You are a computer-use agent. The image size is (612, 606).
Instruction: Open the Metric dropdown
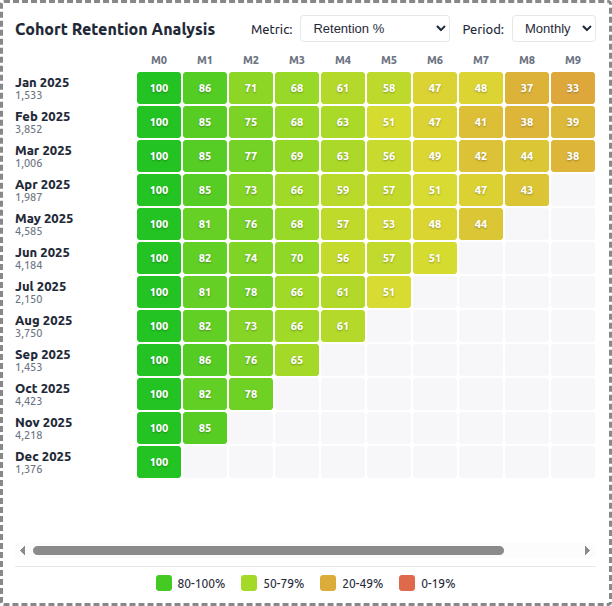374,29
